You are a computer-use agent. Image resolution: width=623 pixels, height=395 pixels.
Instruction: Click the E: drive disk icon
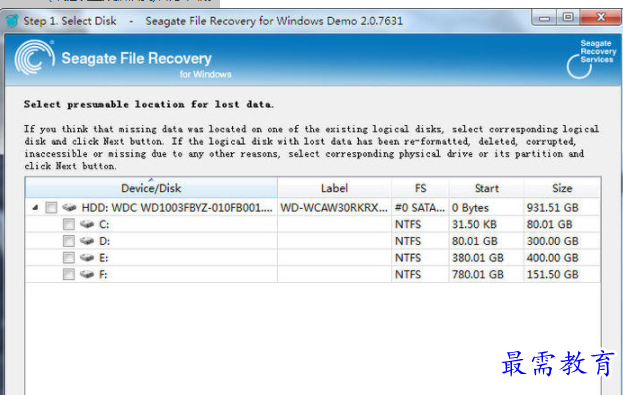point(87,258)
